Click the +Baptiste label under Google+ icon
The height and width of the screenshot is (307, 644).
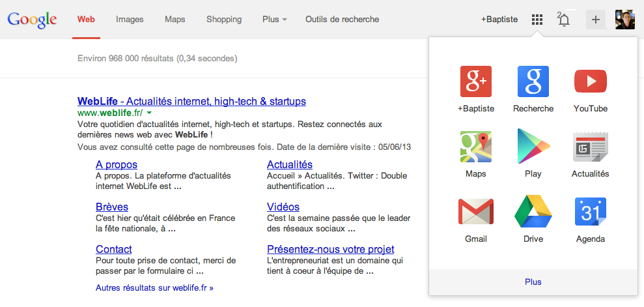pos(475,109)
